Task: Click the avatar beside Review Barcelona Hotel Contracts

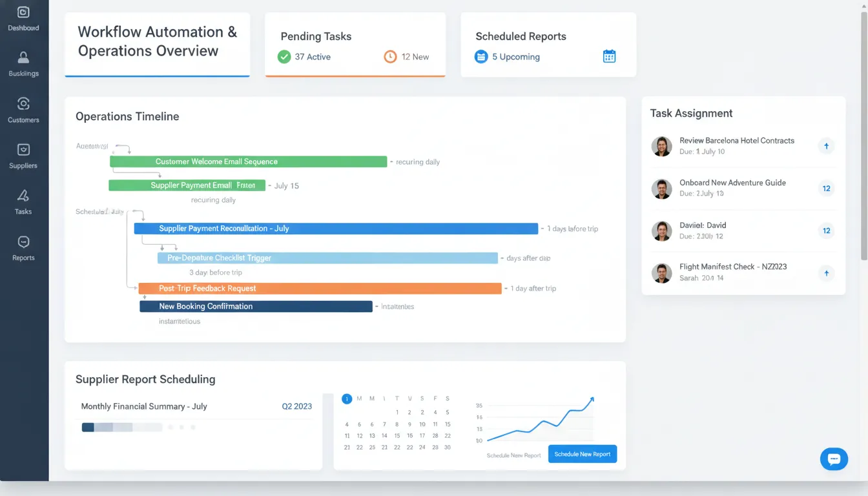Action: [x=661, y=147]
